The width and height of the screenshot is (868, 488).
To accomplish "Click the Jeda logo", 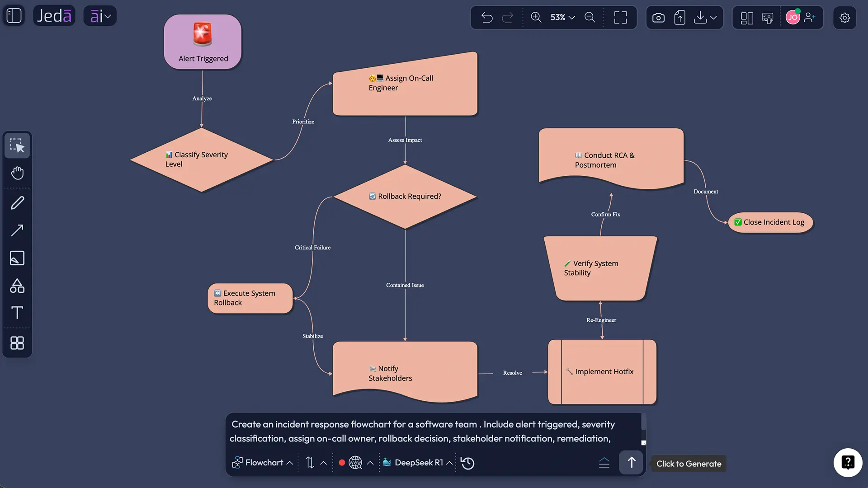I will tap(54, 16).
